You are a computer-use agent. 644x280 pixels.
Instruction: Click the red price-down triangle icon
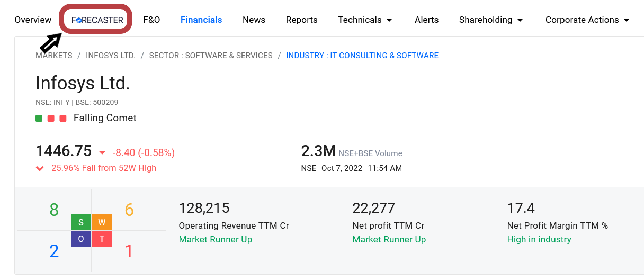tap(102, 153)
